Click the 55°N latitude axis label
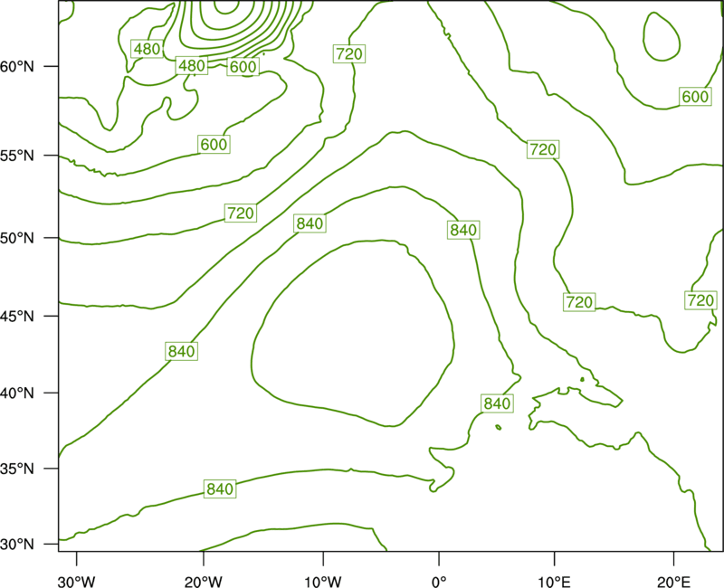Screen dimensions: 724x588 pos(17,156)
